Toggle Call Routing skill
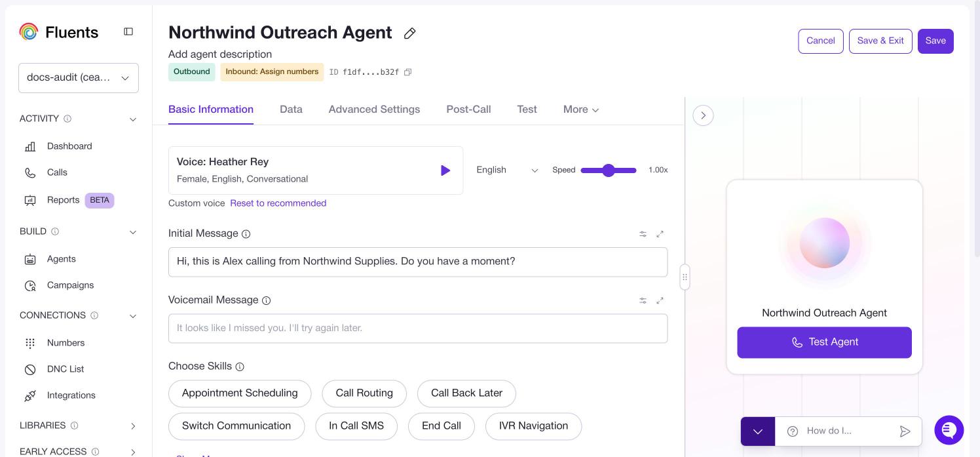980x457 pixels. click(x=364, y=393)
